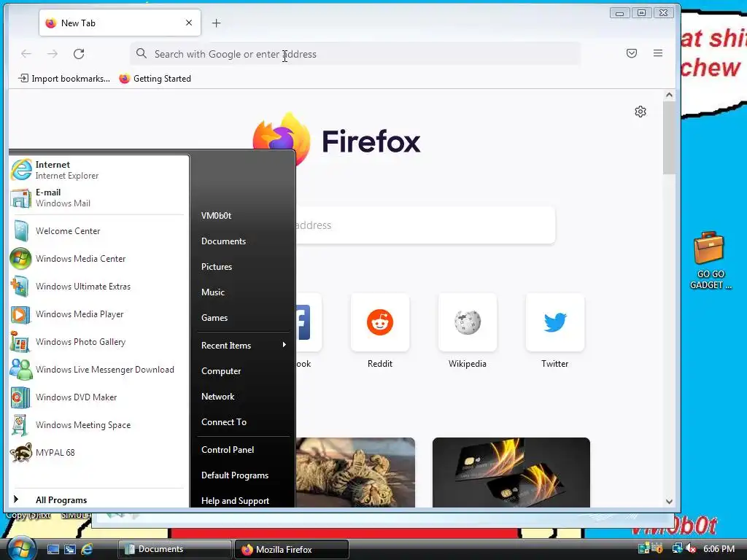
Task: Click Firefox forward arrow
Action: 53,54
